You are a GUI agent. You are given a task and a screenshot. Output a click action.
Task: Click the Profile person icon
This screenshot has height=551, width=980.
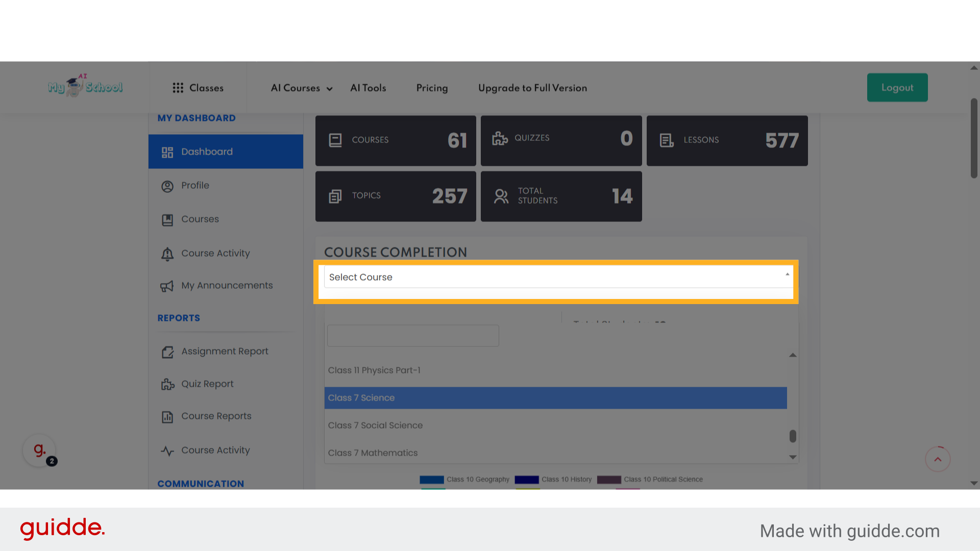pos(167,186)
